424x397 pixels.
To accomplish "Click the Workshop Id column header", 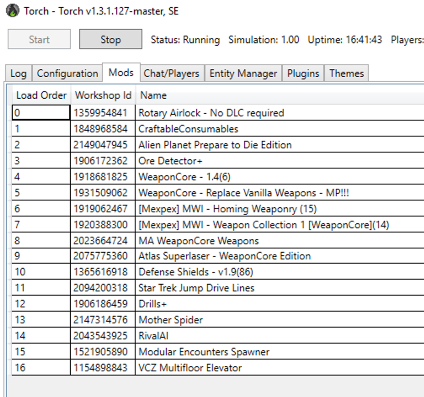I will [x=103, y=95].
